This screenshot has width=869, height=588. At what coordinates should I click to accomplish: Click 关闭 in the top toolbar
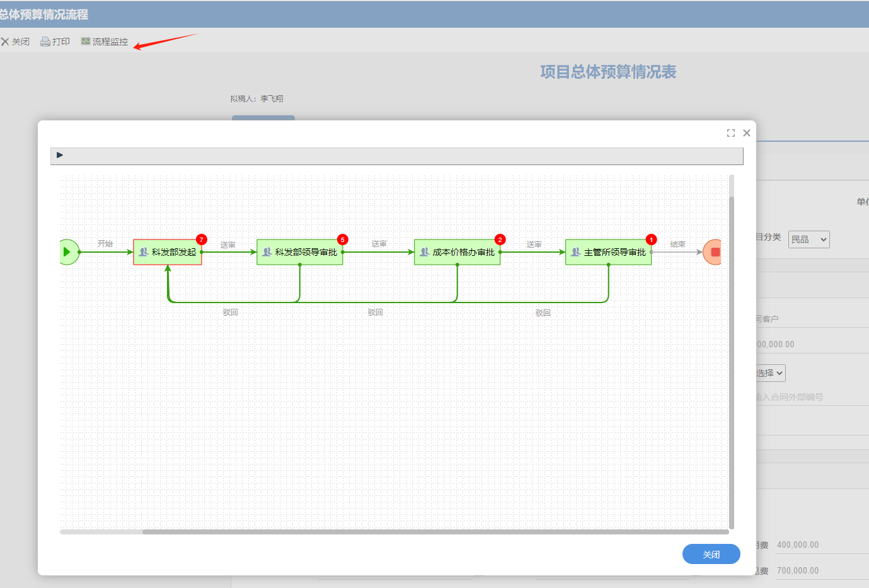[x=15, y=42]
